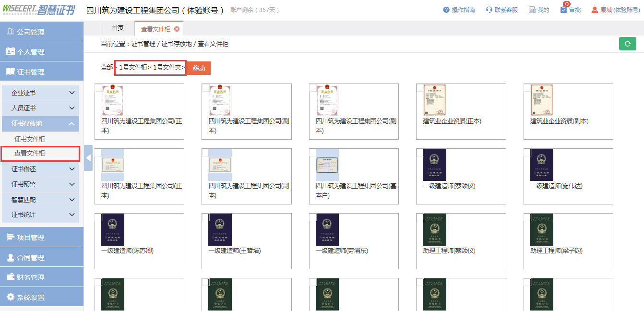Open the 公司管理 sidebar section
The image size is (644, 311).
point(42,32)
